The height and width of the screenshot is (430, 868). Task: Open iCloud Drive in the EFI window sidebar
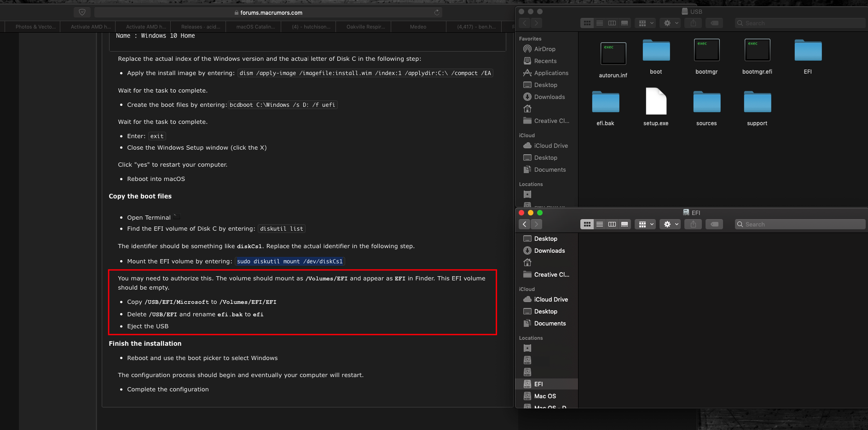click(546, 299)
